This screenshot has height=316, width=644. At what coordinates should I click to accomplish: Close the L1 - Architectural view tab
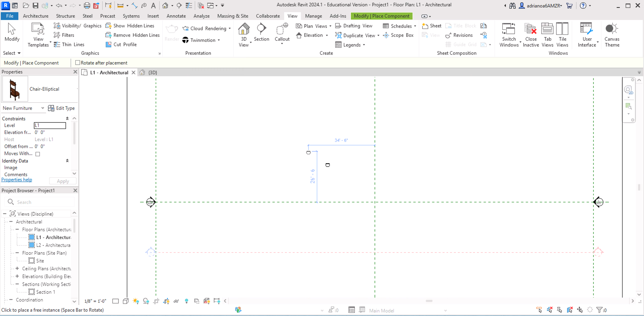point(133,72)
